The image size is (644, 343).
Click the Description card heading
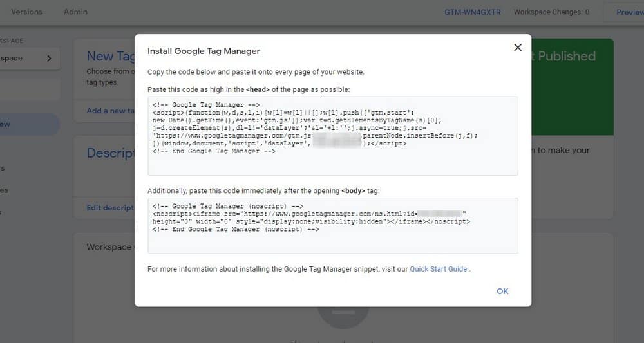(110, 153)
